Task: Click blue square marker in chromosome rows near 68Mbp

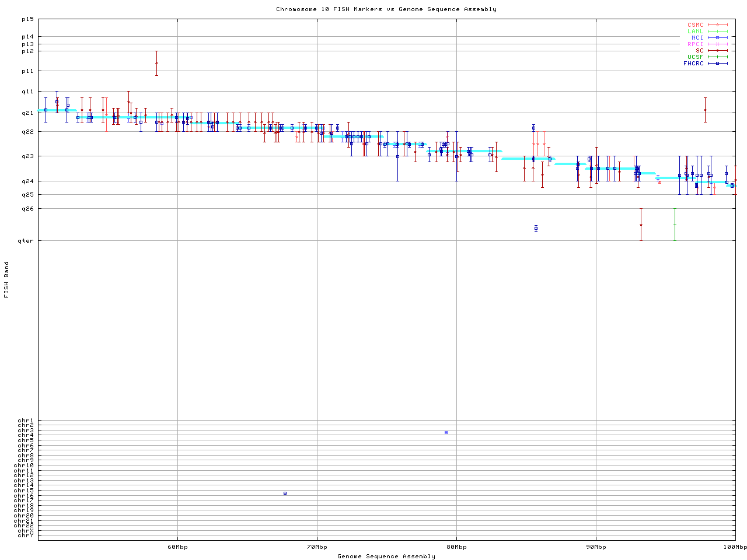Action: [x=285, y=493]
